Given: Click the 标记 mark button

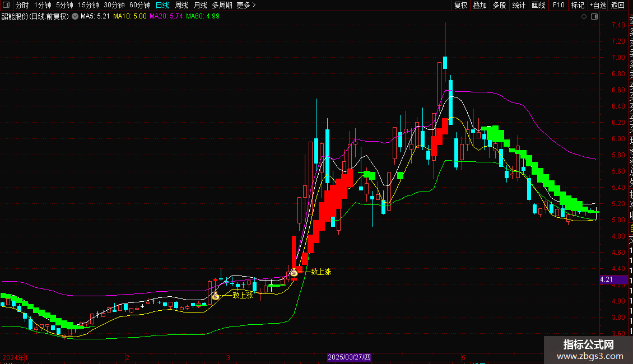Looking at the screenshot, I should pos(578,5).
